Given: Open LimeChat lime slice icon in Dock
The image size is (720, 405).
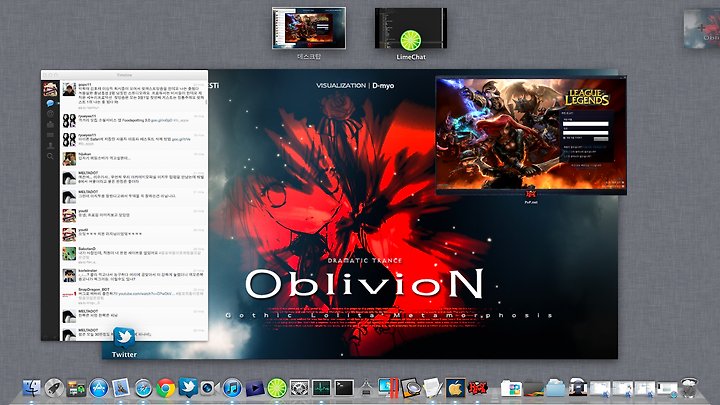Looking at the screenshot, I should pos(277,388).
